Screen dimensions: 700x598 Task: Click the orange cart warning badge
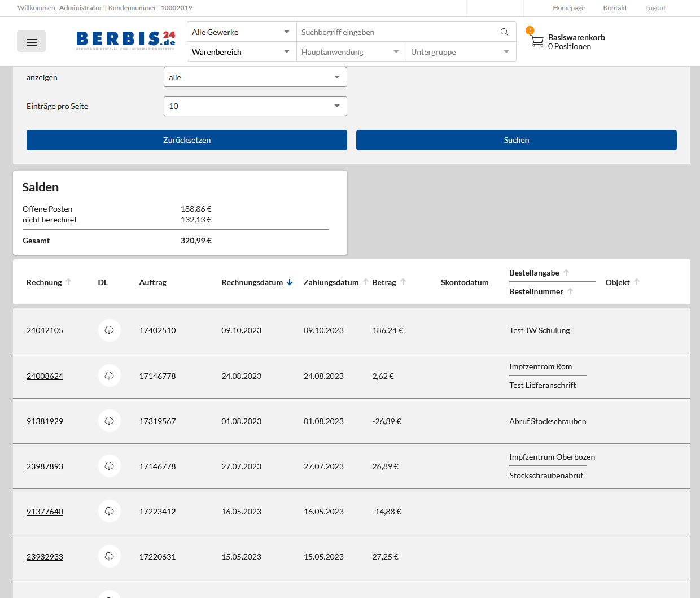click(530, 30)
